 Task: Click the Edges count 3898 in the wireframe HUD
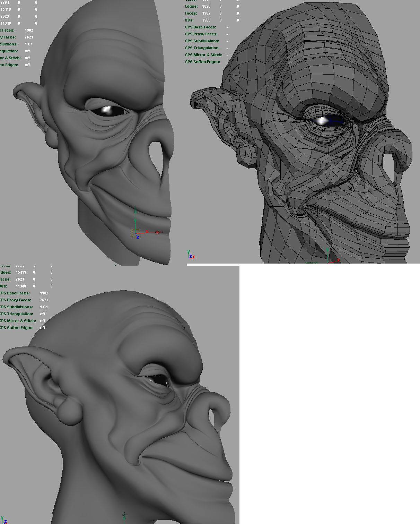(x=206, y=6)
